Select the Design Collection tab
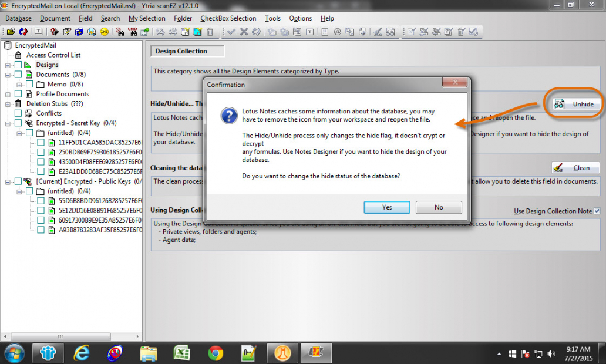The width and height of the screenshot is (606, 364). 187,51
